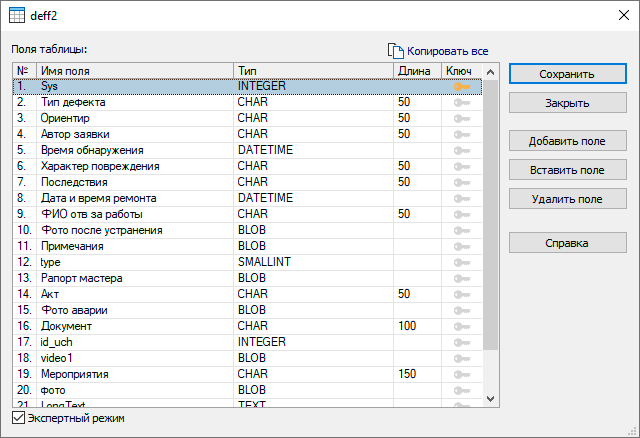Click INTEGER type of id_uch row

[x=262, y=342]
